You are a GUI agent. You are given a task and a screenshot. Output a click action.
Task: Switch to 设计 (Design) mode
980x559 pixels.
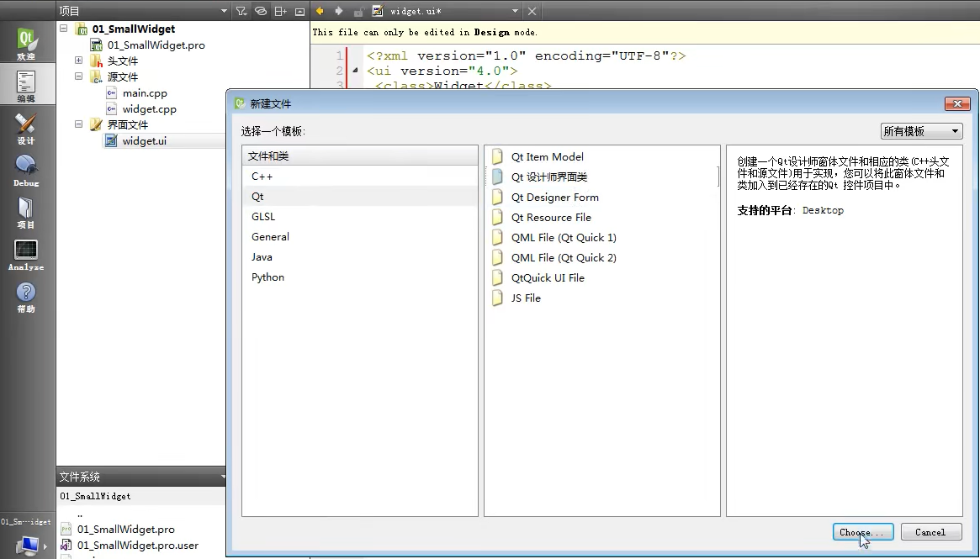point(25,128)
